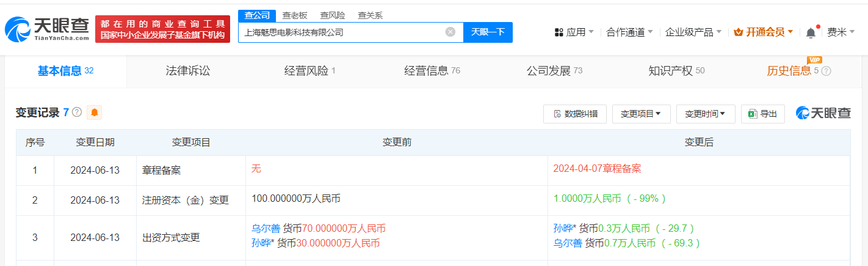
Task: Switch to the 经营信息 tab
Action: click(x=432, y=71)
